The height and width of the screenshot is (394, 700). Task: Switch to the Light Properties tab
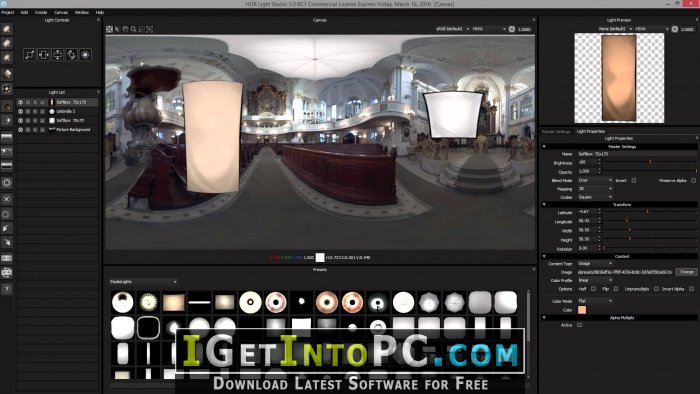point(591,132)
